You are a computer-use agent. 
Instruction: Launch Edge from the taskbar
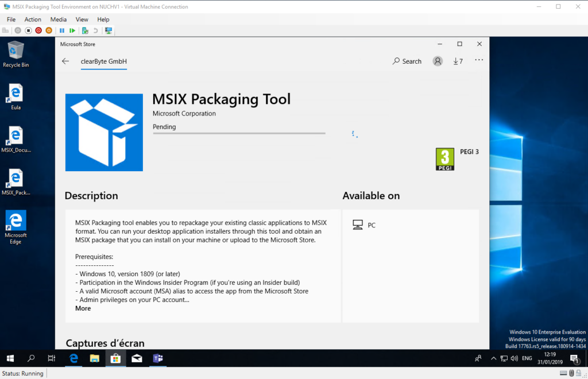pos(73,358)
